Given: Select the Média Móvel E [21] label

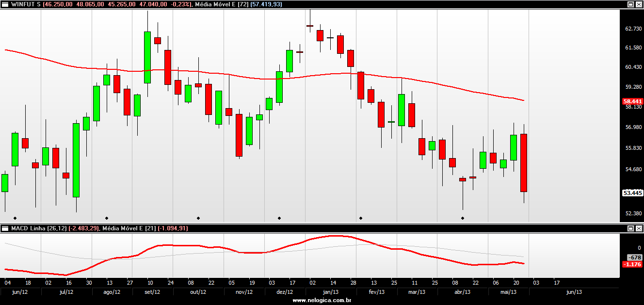Looking at the screenshot, I should pyautogui.click(x=128, y=228).
